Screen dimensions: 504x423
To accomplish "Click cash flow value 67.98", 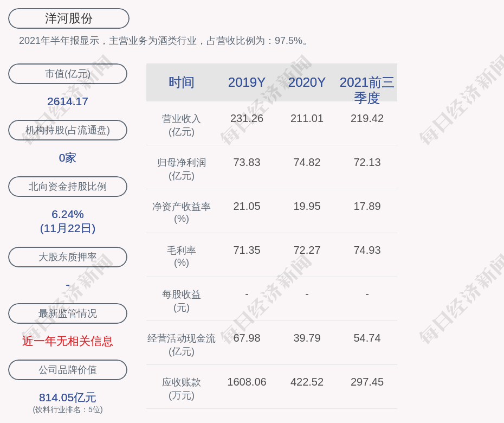I will tap(247, 338).
